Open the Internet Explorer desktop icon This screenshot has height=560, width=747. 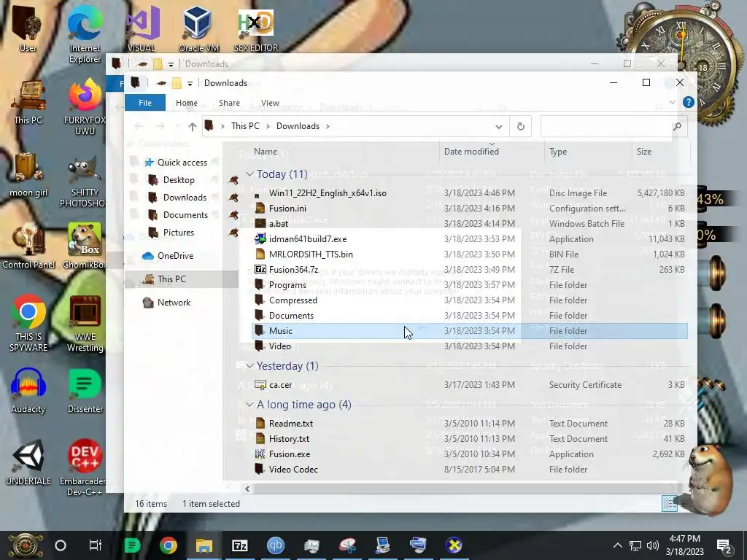[85, 34]
